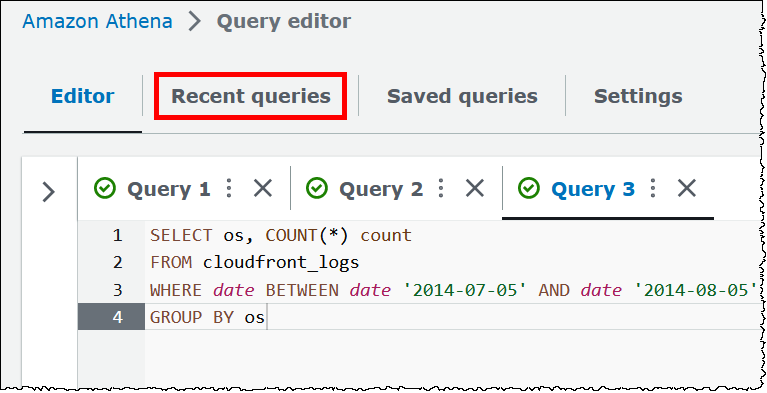Click the '2014-08-05' date string

click(696, 290)
